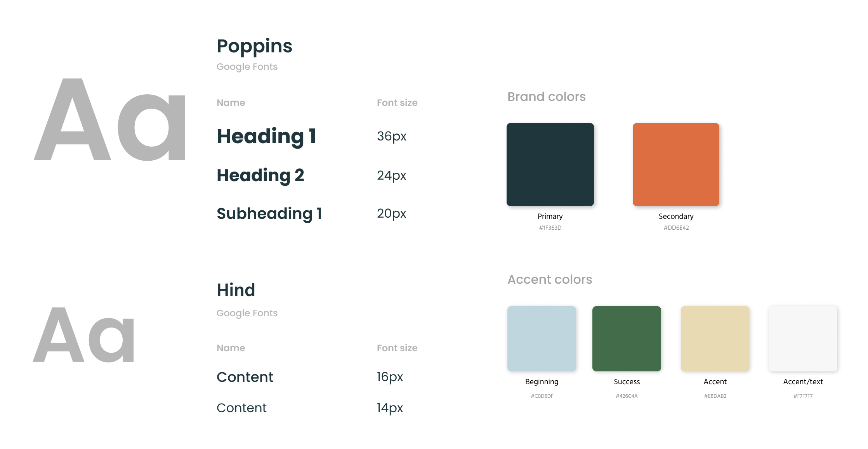
Task: Click the smaller Hind Aa specimen
Action: click(x=84, y=335)
